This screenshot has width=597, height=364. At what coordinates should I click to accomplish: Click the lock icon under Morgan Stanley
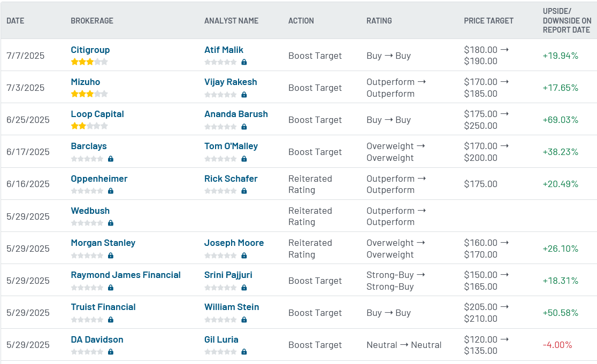110,255
